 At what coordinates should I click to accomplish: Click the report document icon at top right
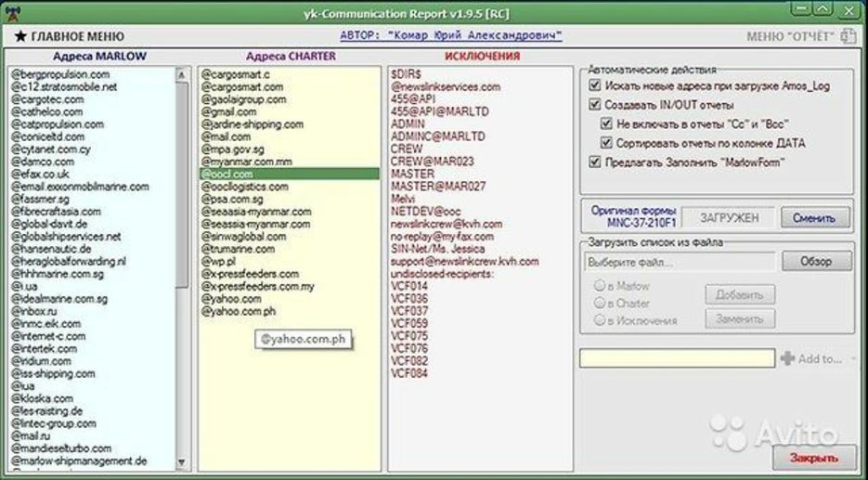(x=849, y=36)
